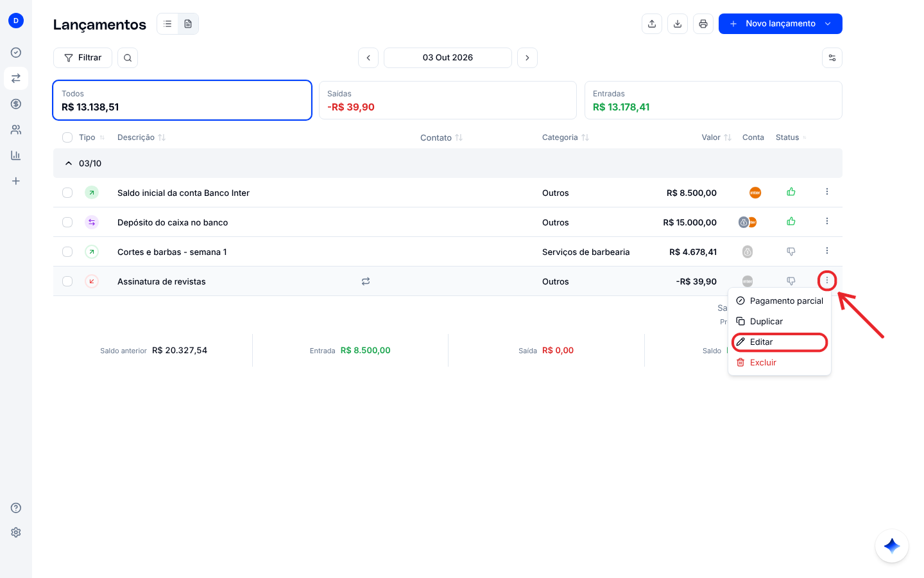Open the help question mark icon
Viewport: 924px width, 578px height.
(x=16, y=508)
